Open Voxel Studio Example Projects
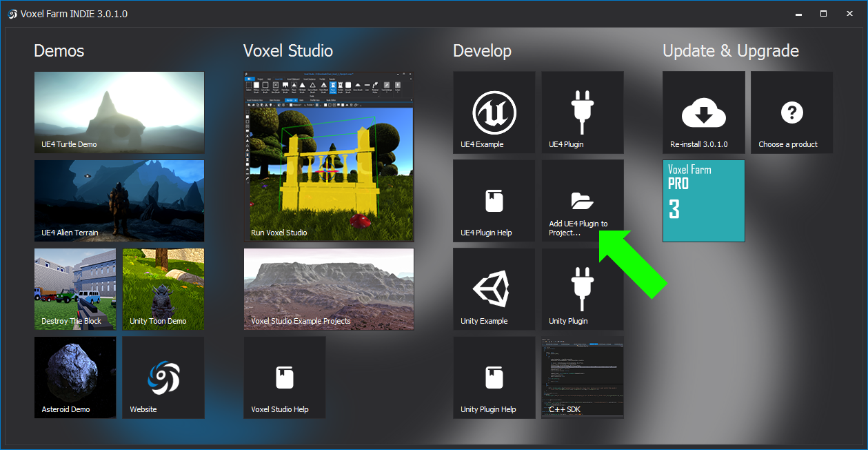 (329, 289)
